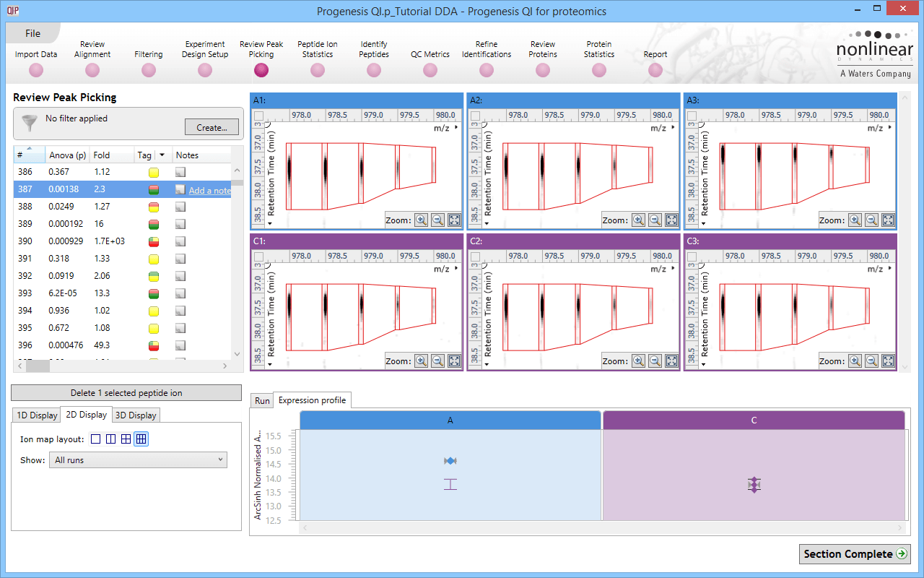Viewport: 924px width, 578px height.
Task: Open the Show All runs combo box
Action: tap(138, 460)
